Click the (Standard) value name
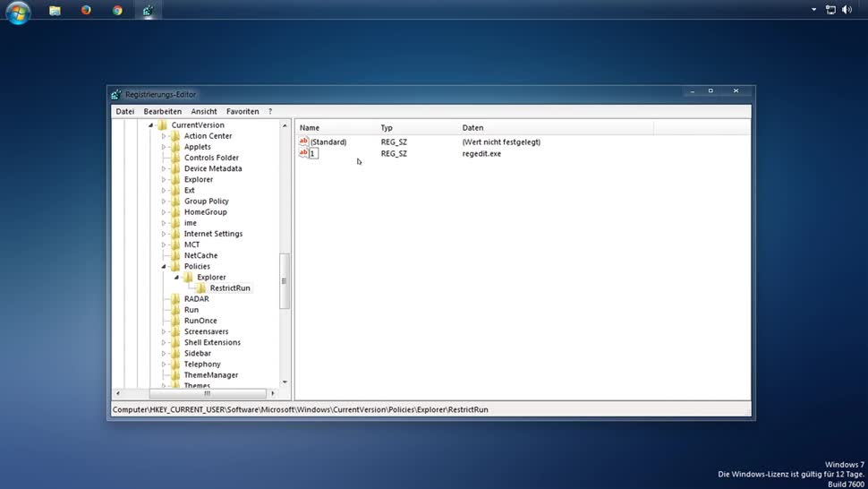 [x=328, y=142]
